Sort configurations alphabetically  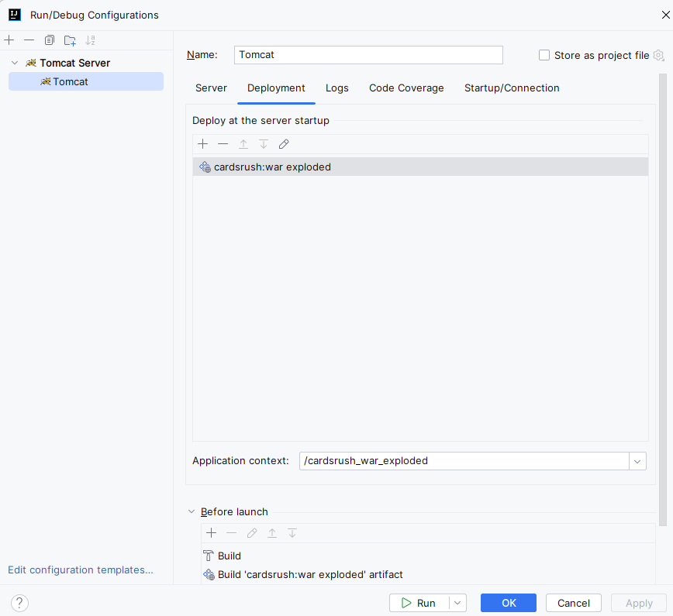90,40
